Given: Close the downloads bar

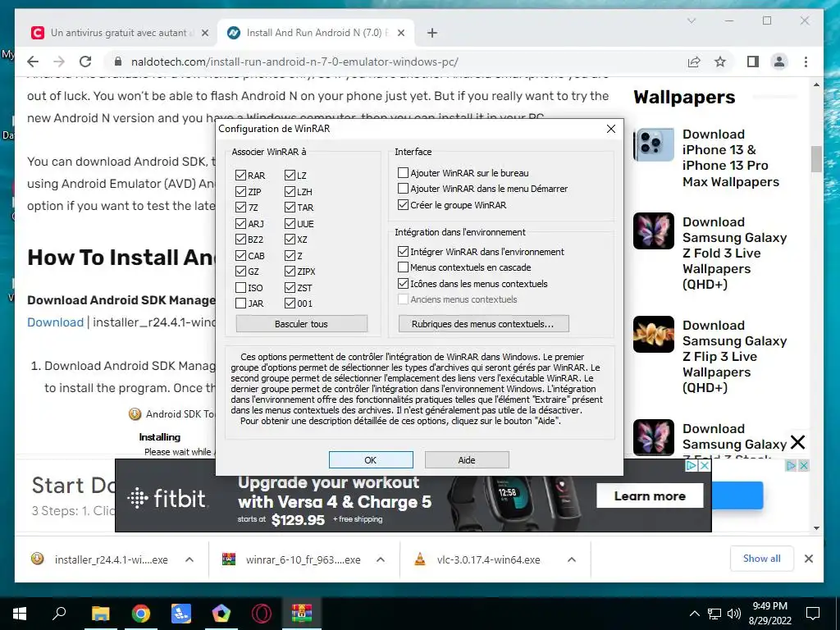Looking at the screenshot, I should (x=808, y=559).
